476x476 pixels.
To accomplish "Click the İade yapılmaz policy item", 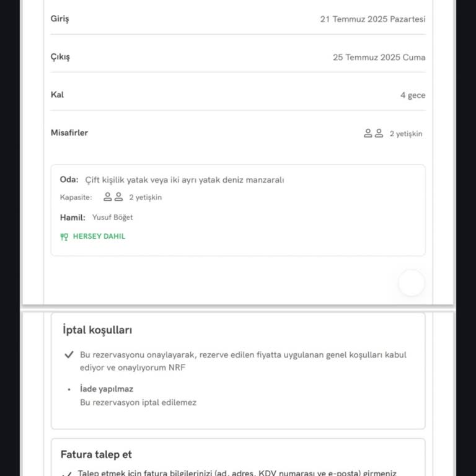I will point(107,389).
